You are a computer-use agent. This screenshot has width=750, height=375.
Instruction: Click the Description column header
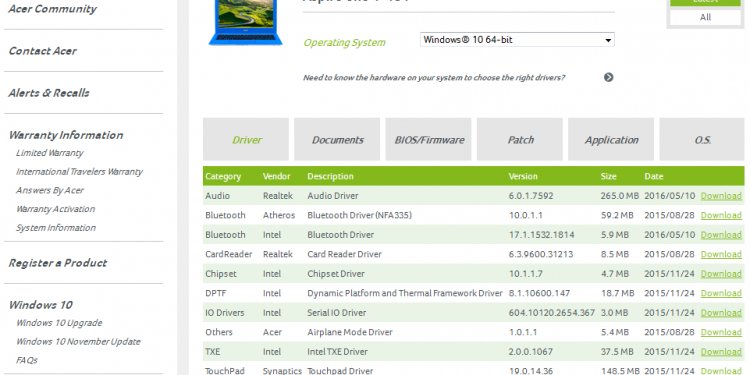(330, 176)
